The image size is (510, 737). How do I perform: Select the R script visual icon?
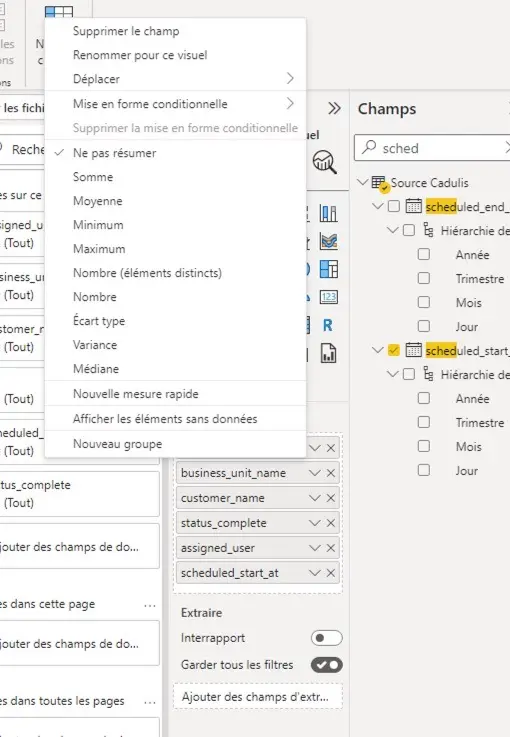(328, 325)
